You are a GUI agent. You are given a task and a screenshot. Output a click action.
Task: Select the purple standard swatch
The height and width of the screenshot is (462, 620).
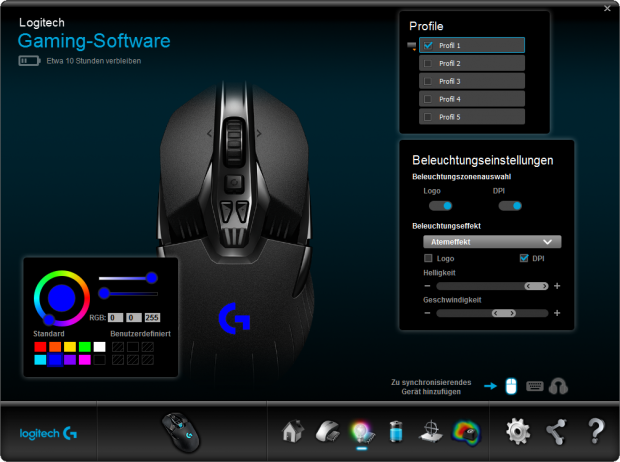pyautogui.click(x=70, y=360)
